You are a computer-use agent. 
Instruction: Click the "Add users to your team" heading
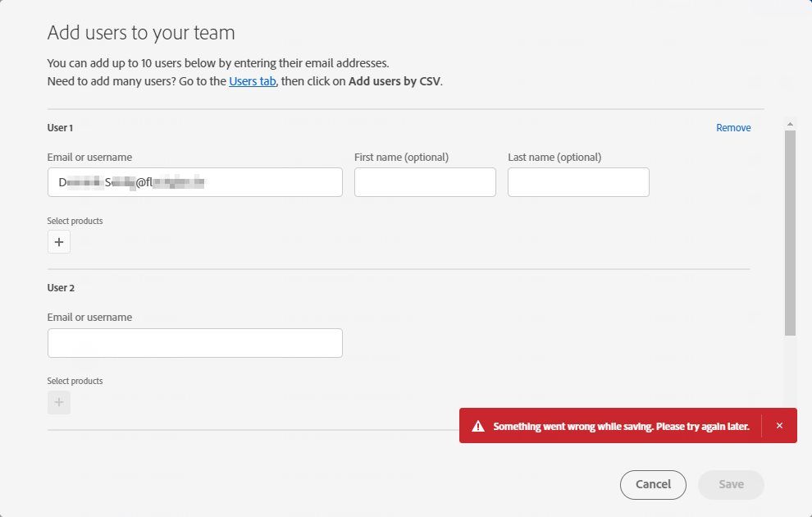tap(141, 33)
